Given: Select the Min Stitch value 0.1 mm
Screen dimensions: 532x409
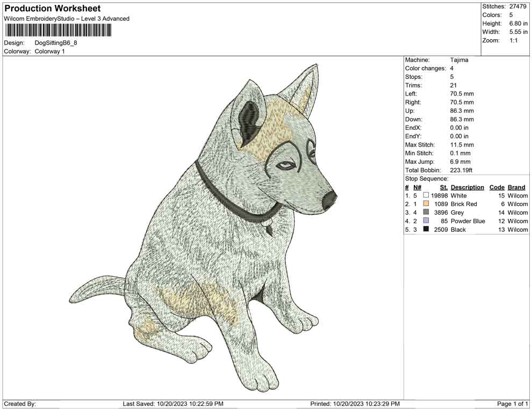Looking at the screenshot, I should 460,153.
